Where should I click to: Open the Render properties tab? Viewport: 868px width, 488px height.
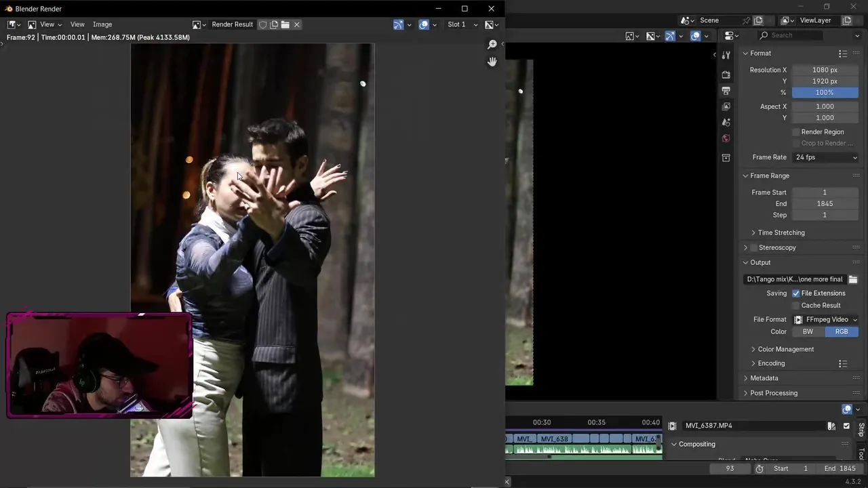tap(726, 75)
